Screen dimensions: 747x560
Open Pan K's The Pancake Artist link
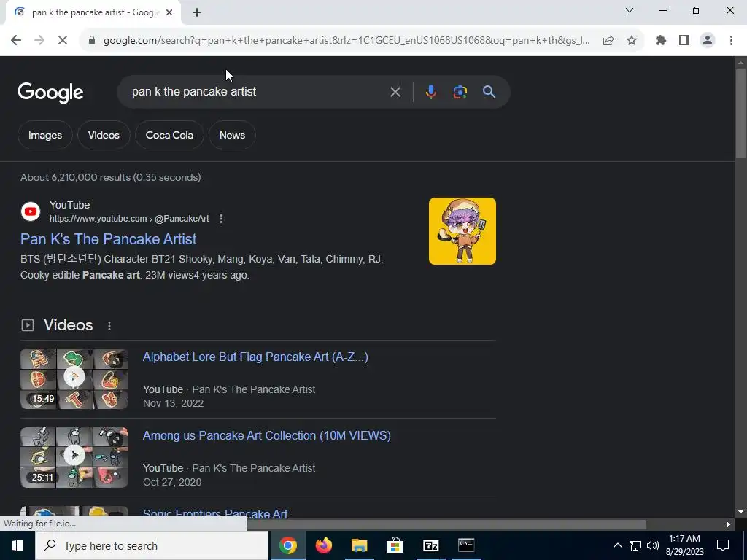(x=109, y=239)
